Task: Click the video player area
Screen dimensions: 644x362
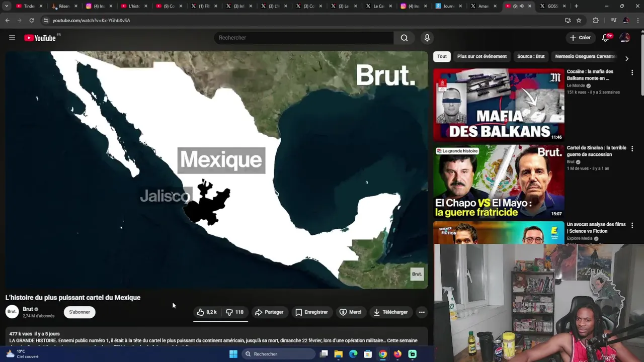Action: tap(216, 169)
